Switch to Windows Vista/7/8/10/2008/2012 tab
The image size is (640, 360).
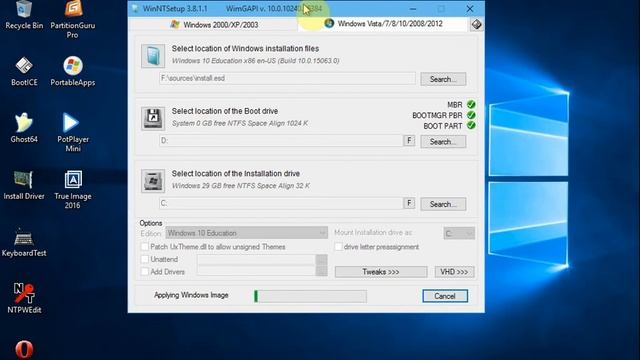click(x=384, y=24)
